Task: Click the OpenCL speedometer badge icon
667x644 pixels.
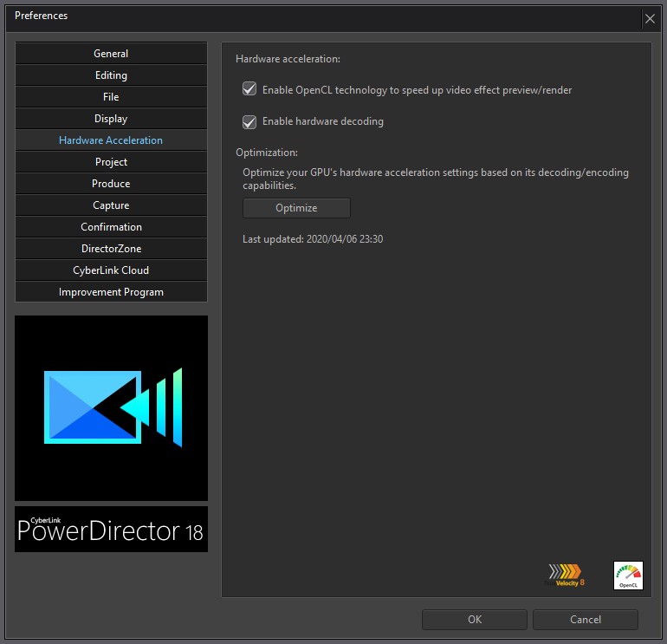Action: (628, 576)
